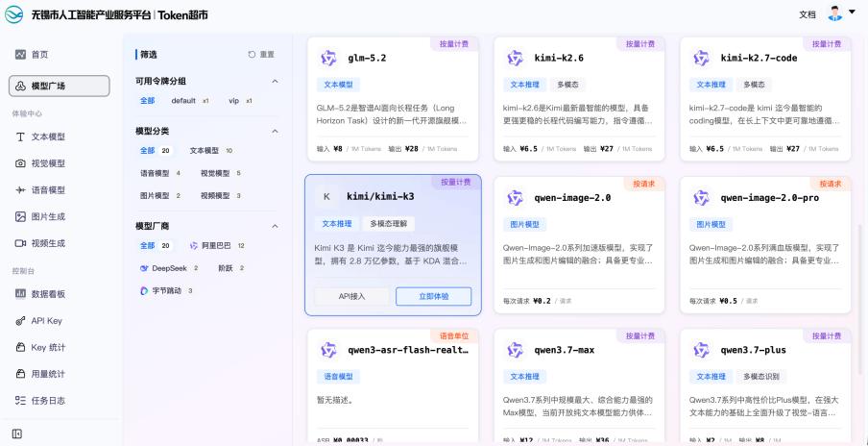
Task: Click the qwen-image-2.0-pro model icon
Action: (701, 197)
